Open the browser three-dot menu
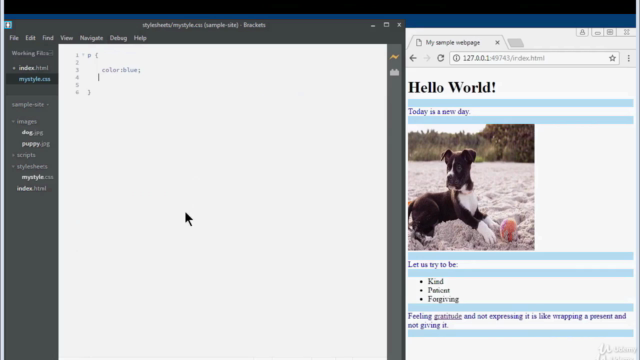The width and height of the screenshot is (640, 360). (629, 58)
